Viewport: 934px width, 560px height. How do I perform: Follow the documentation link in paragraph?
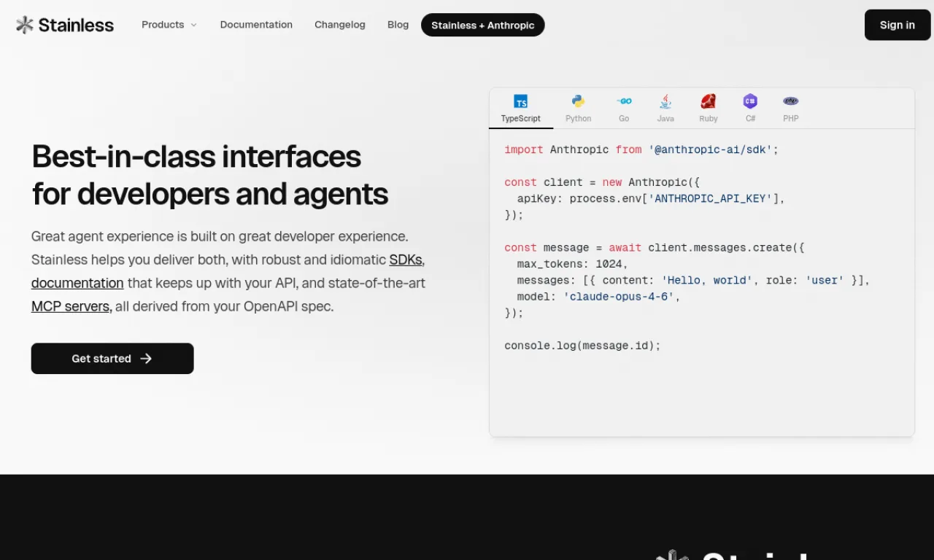coord(77,283)
